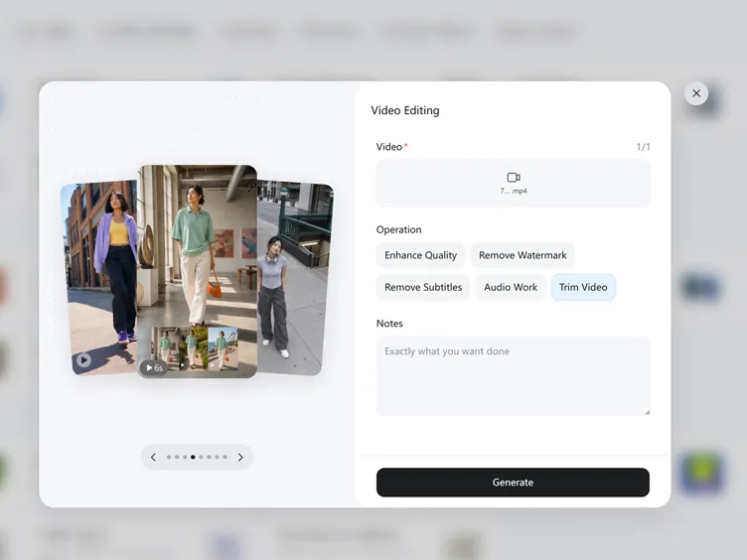The height and width of the screenshot is (560, 747).
Task: Grab the Notes textarea resize handle
Action: (x=647, y=412)
